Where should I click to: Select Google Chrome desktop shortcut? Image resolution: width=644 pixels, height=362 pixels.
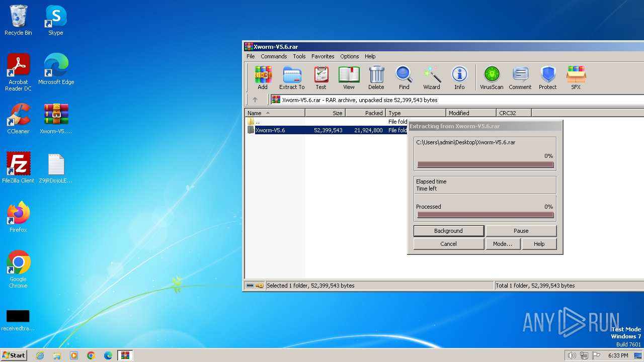18,269
